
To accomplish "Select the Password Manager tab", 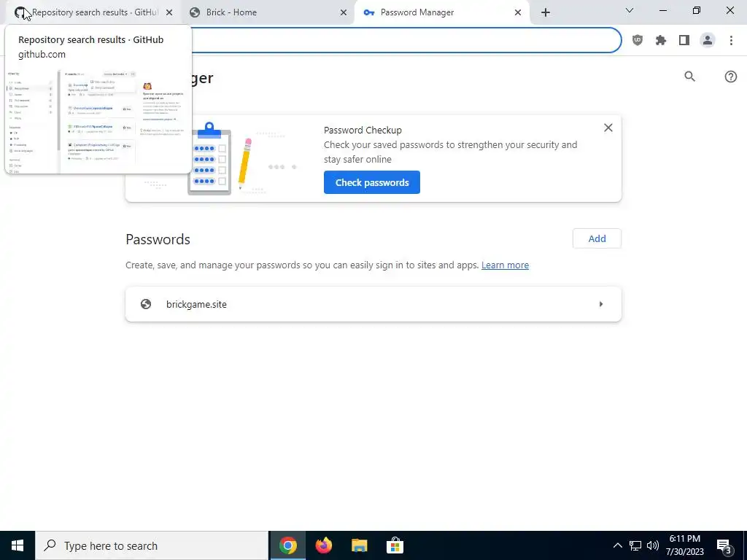I will (441, 12).
